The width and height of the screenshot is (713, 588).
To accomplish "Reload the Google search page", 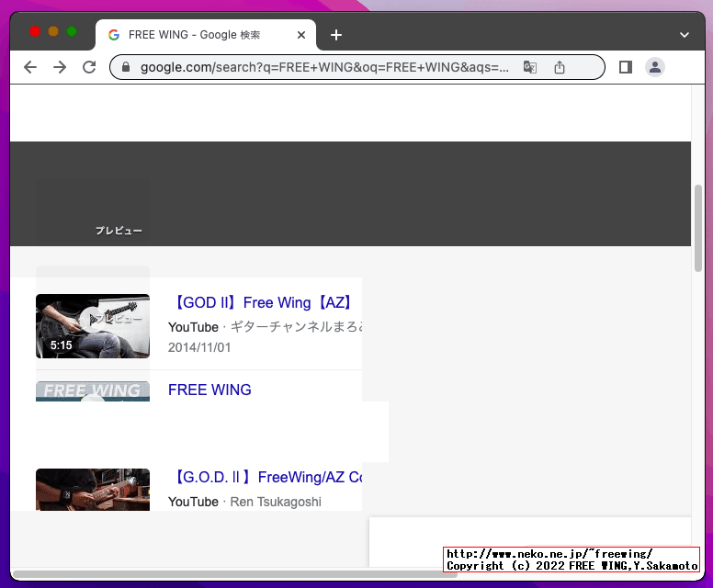I will pos(89,67).
